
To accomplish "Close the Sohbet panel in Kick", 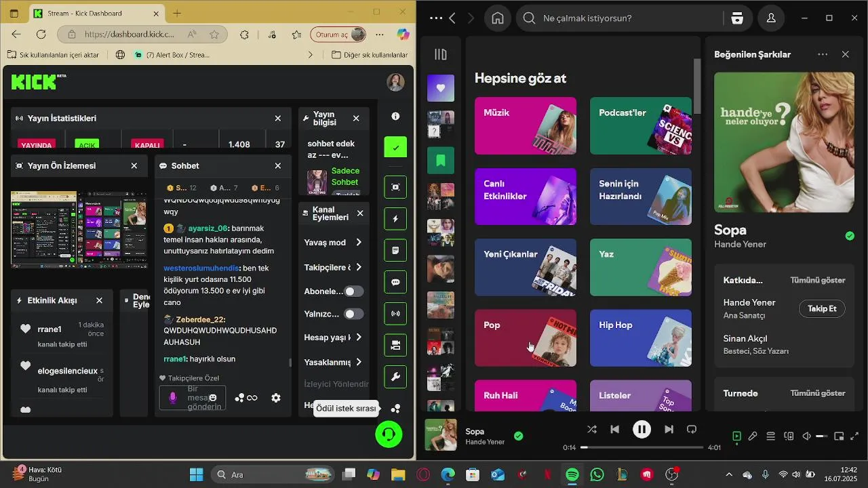I will click(278, 165).
